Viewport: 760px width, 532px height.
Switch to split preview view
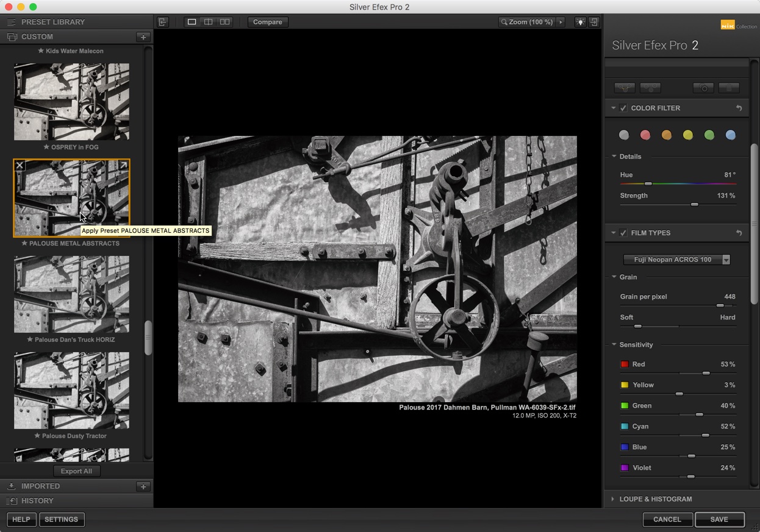(x=208, y=22)
